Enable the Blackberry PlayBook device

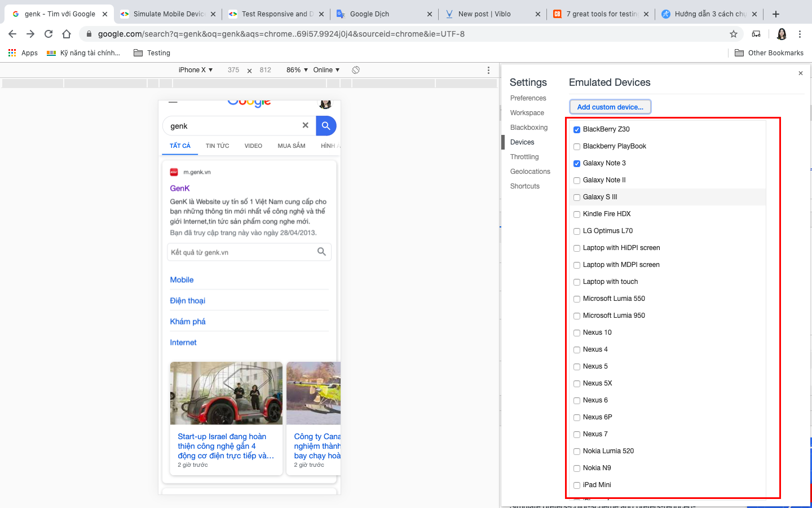pos(577,147)
